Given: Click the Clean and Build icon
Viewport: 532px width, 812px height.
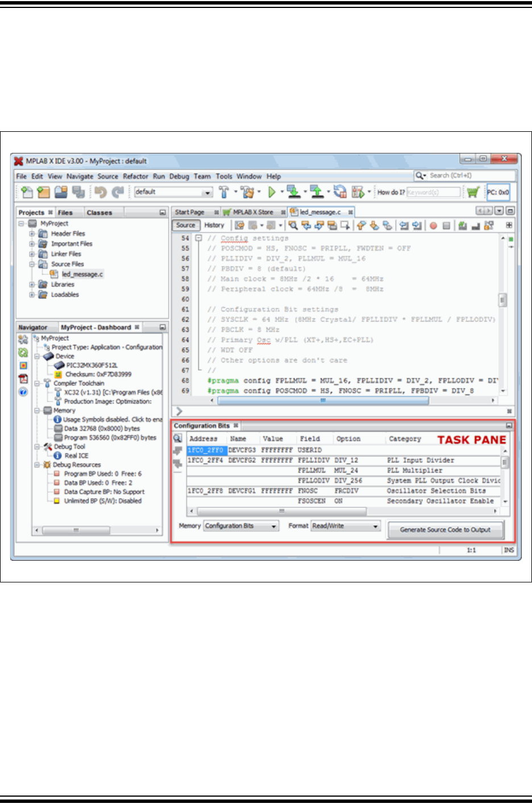Looking at the screenshot, I should pyautogui.click(x=247, y=192).
